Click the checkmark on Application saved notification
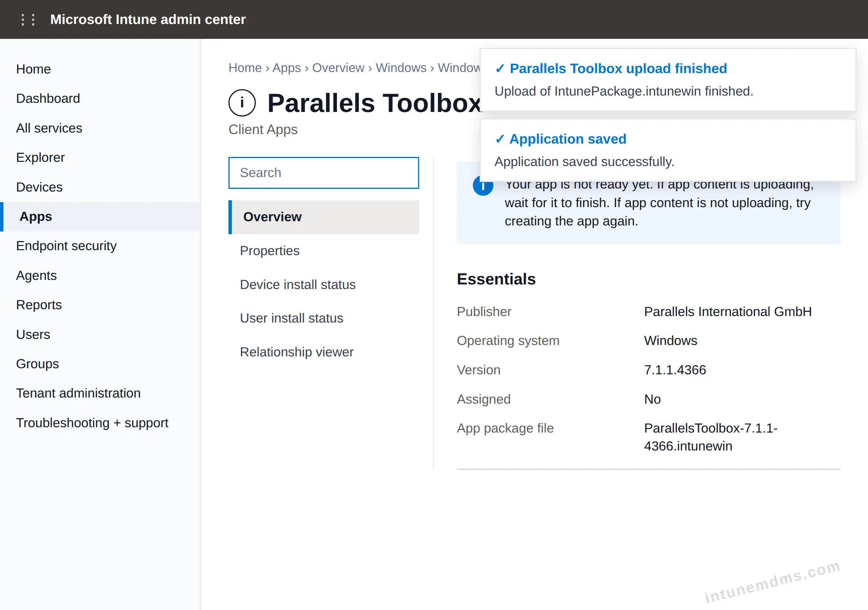The width and height of the screenshot is (868, 610). (500, 139)
